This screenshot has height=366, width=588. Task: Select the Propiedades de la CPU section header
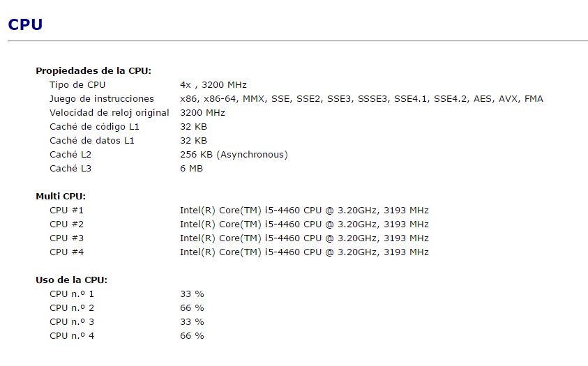point(93,71)
